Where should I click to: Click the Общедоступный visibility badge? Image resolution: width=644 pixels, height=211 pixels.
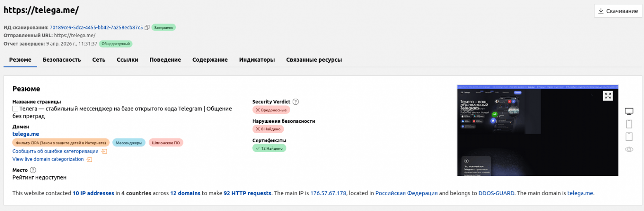point(116,43)
